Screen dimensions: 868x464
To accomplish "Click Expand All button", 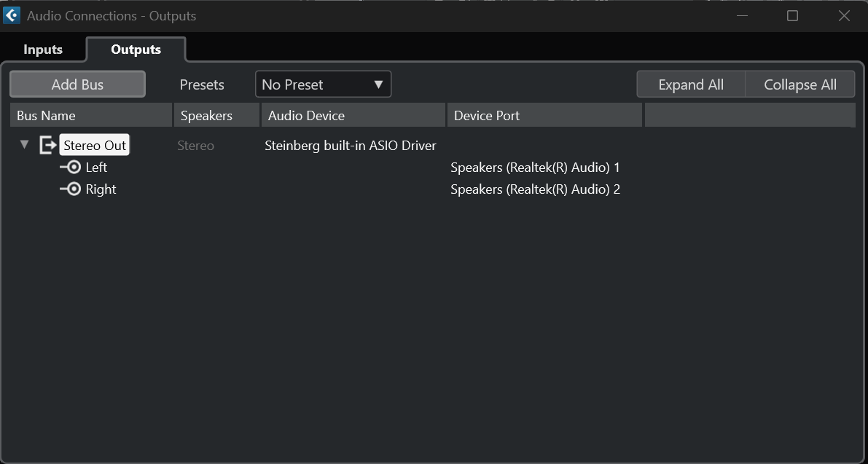I will point(690,84).
